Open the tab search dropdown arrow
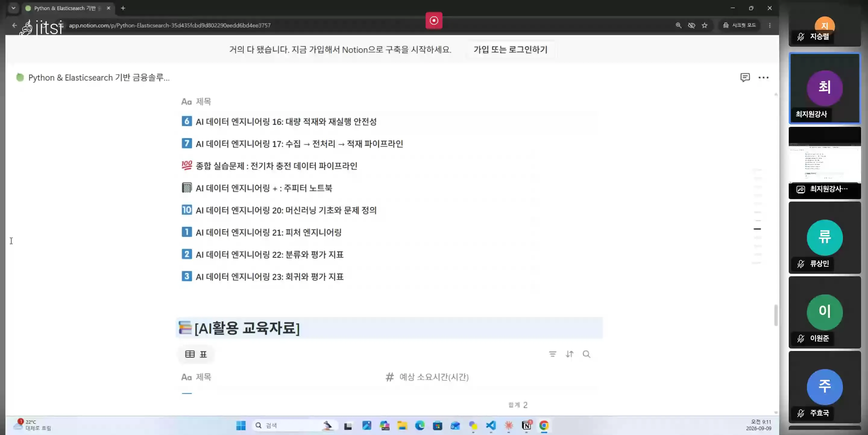Screen dimensions: 868x435 tap(13, 8)
